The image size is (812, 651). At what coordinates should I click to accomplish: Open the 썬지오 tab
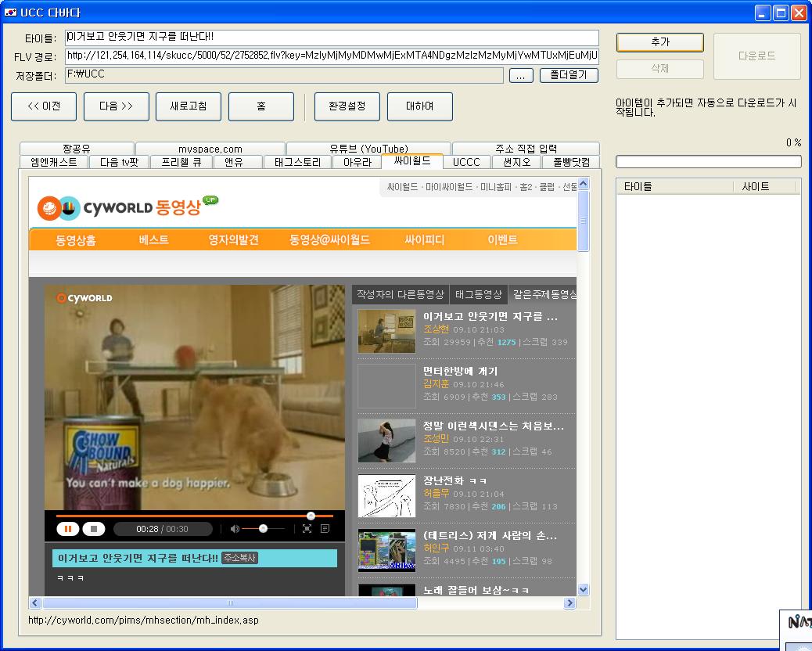click(x=517, y=162)
